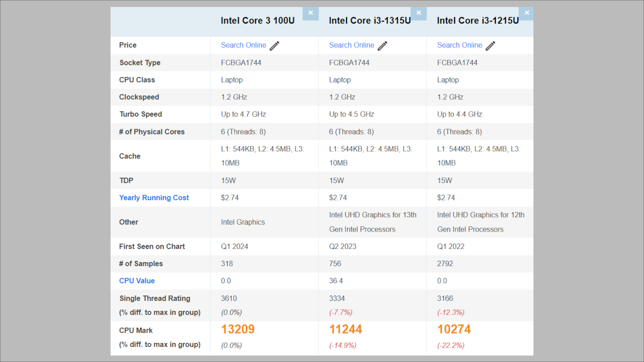Edit price using i3-1315U pencil icon
Viewport: 644px width, 362px height.
click(x=382, y=46)
